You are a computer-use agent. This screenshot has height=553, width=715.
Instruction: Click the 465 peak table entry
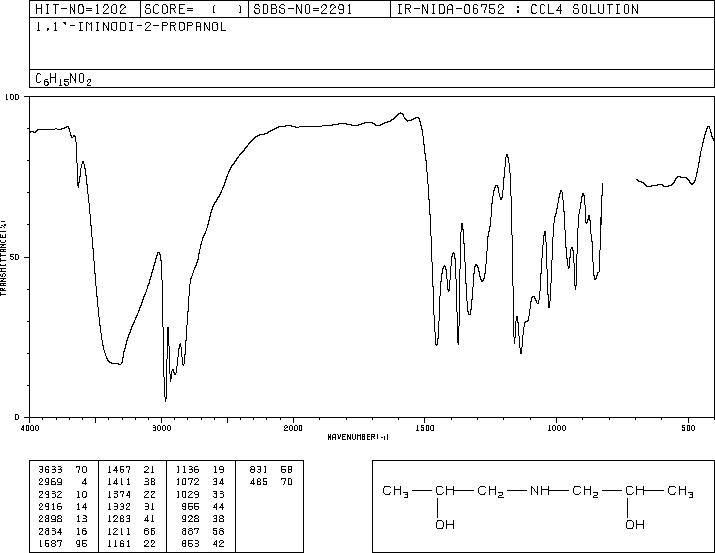271,481
